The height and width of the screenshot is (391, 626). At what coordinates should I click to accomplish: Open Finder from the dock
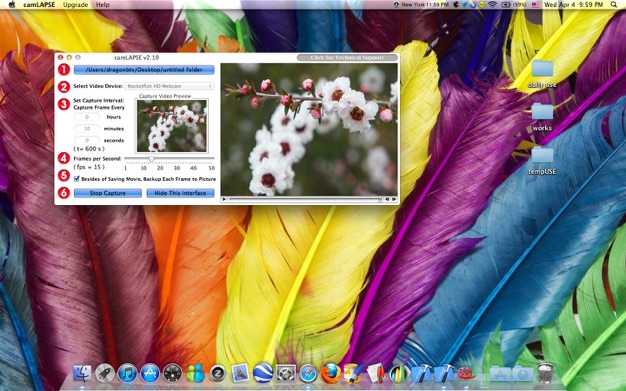[82, 374]
